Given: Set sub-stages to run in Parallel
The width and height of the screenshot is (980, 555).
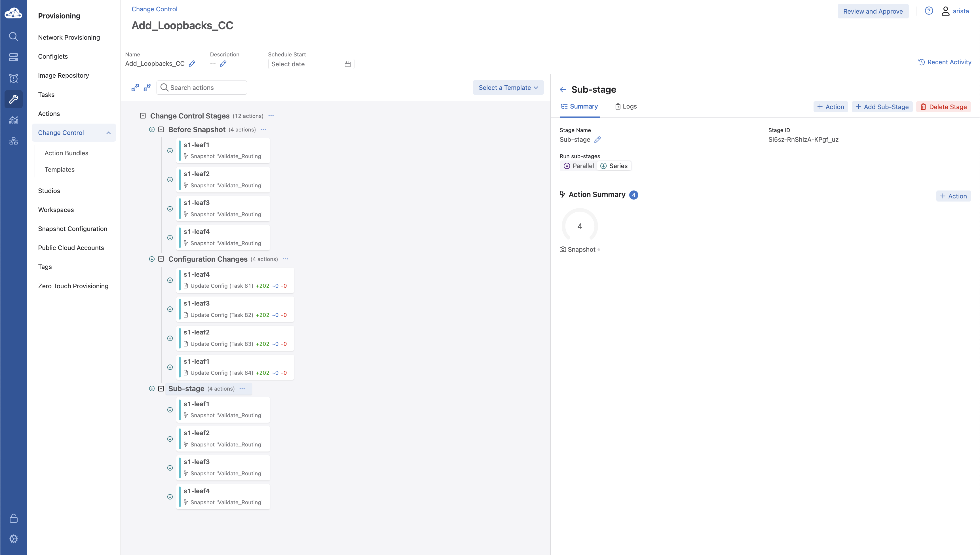Looking at the screenshot, I should click(578, 166).
